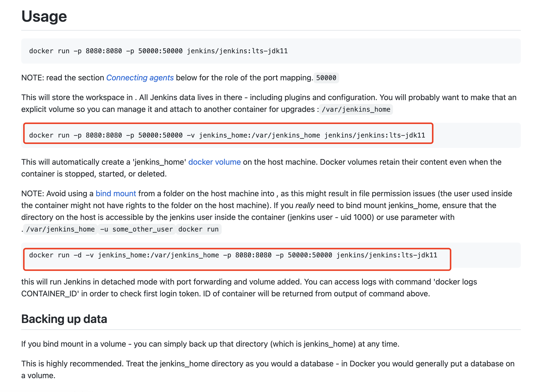The width and height of the screenshot is (549, 392).
Task: Click the inline 50000 code label
Action: [326, 78]
